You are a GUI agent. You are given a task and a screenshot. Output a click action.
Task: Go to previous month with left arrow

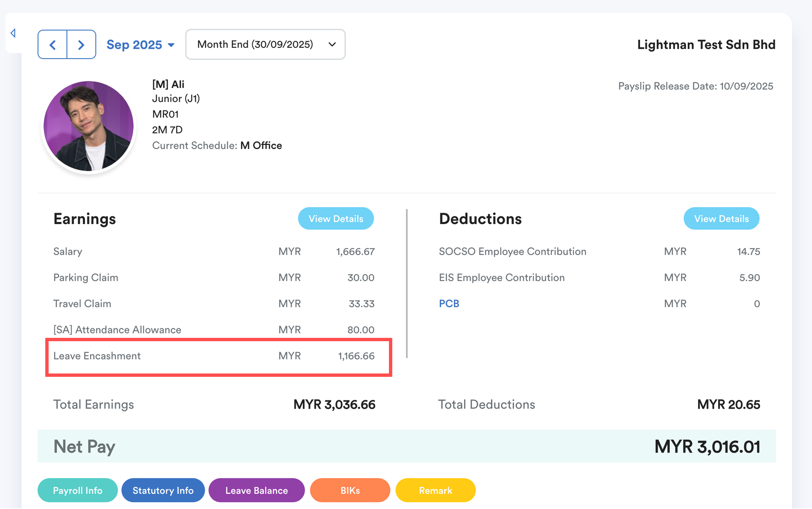(x=52, y=45)
